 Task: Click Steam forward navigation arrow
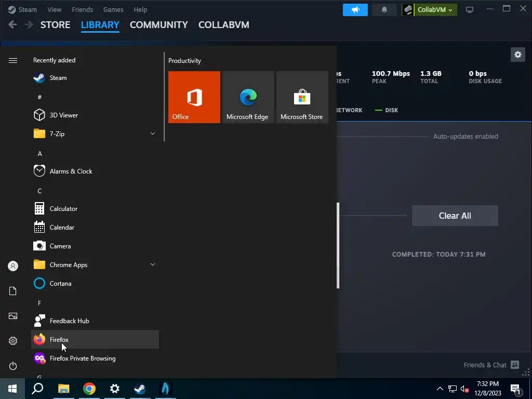tap(29, 24)
